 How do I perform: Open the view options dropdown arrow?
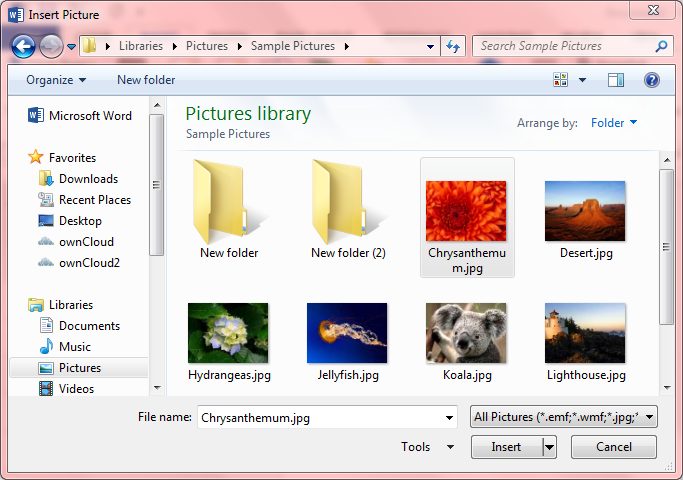pos(582,80)
